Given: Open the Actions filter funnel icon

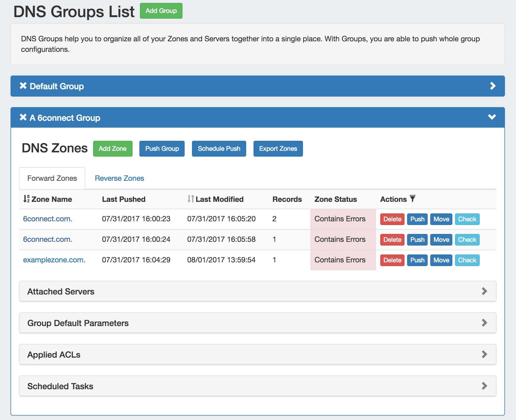Looking at the screenshot, I should pyautogui.click(x=413, y=199).
